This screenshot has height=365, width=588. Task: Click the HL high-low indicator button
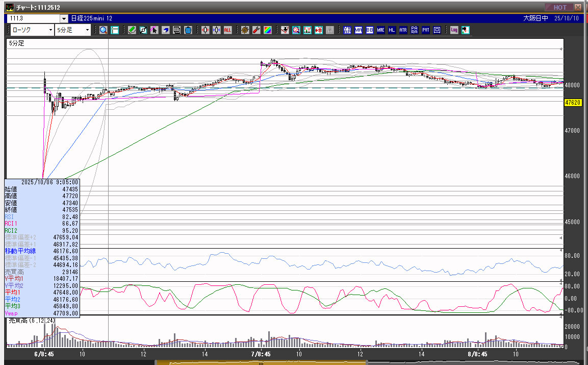(x=392, y=30)
